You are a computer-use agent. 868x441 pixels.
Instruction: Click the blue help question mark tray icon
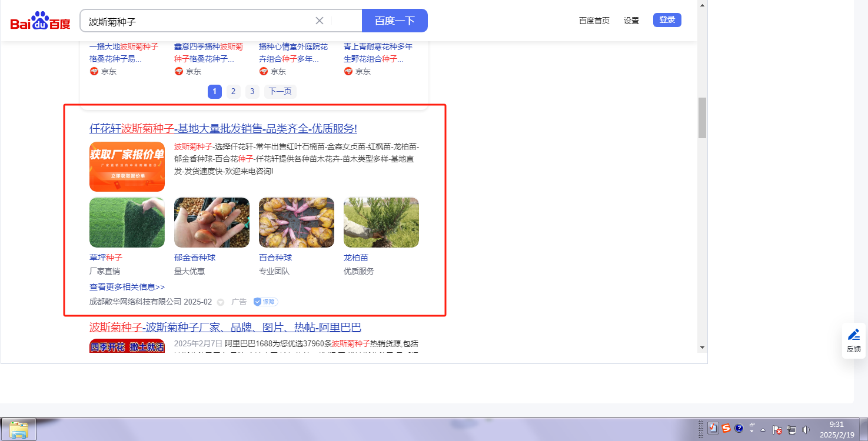pos(739,428)
